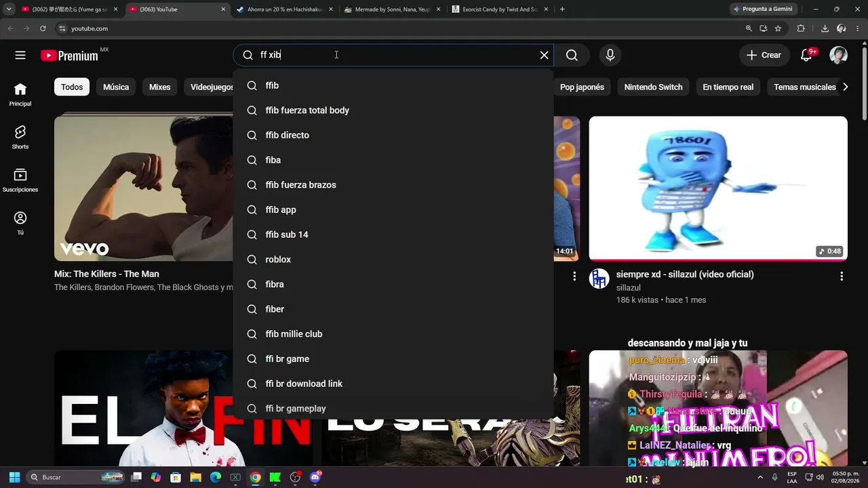Open the Chrome downloads panel

coord(825,28)
